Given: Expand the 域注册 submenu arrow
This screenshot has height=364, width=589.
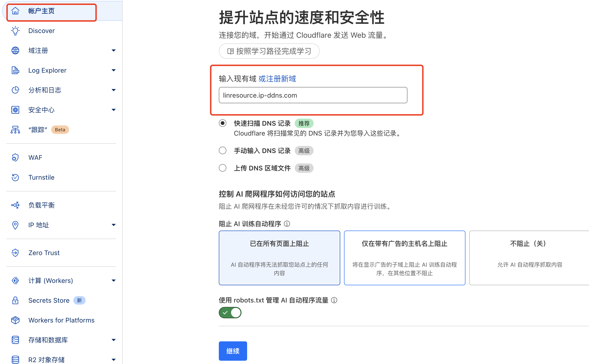Looking at the screenshot, I should 114,50.
